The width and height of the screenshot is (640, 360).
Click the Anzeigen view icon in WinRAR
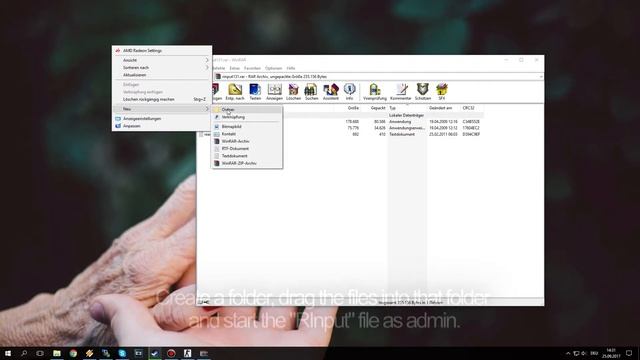click(x=274, y=92)
